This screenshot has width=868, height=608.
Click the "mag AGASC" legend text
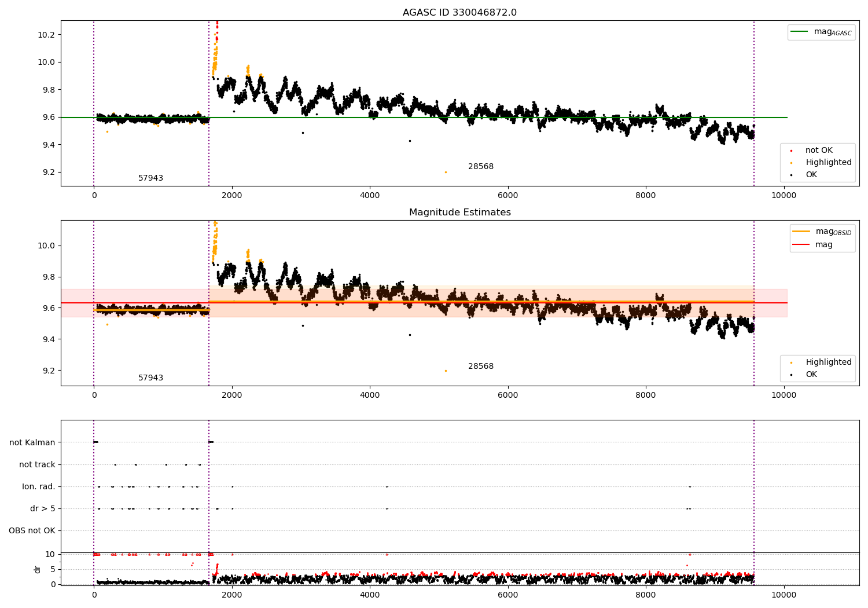pyautogui.click(x=833, y=32)
